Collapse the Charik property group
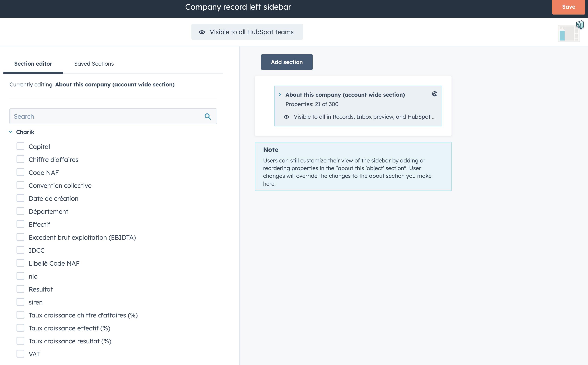This screenshot has width=588, height=365. point(11,132)
